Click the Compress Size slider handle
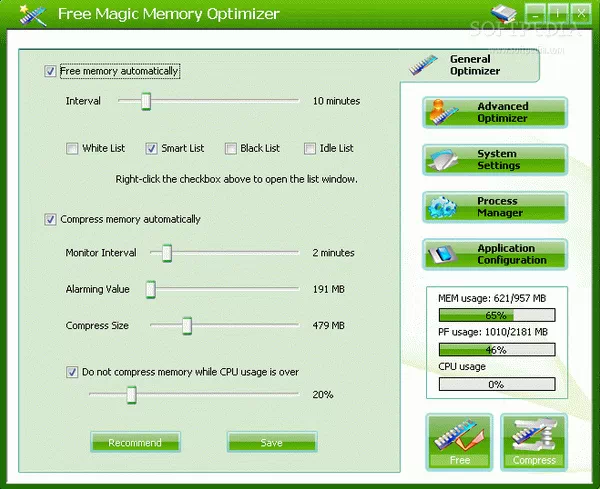 (x=187, y=326)
